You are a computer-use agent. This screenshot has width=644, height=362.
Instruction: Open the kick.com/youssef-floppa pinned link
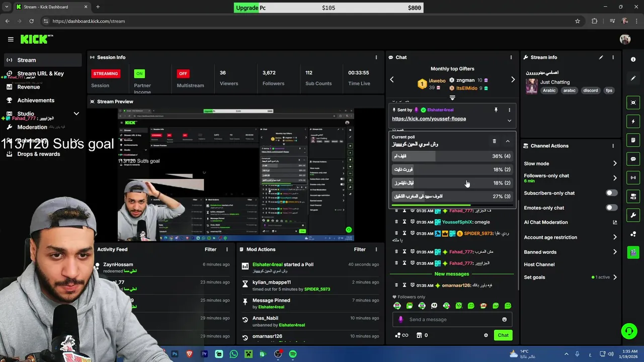pyautogui.click(x=429, y=119)
